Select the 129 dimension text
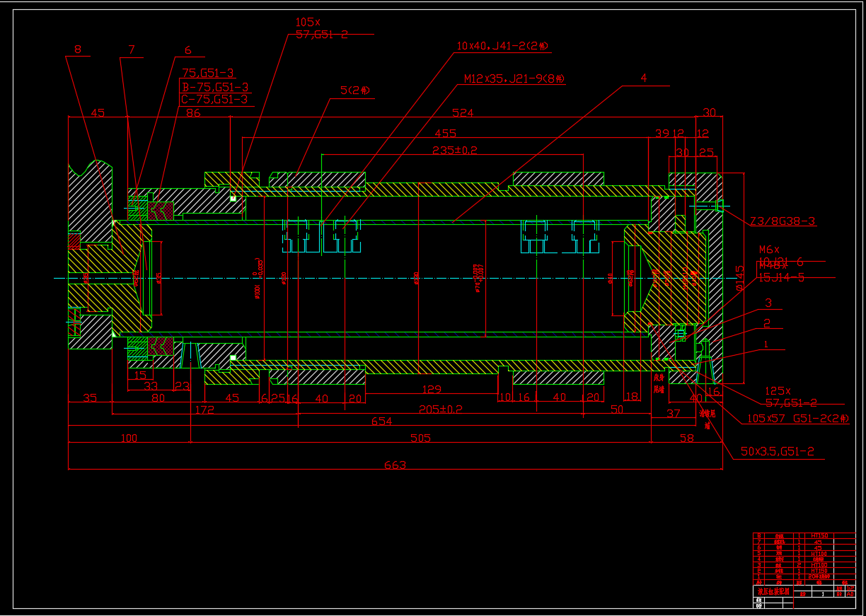The height and width of the screenshot is (616, 866). pyautogui.click(x=432, y=389)
